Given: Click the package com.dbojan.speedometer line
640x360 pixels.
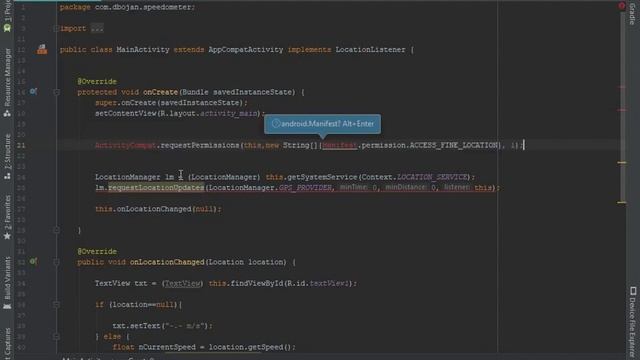Looking at the screenshot, I should coord(127,7).
